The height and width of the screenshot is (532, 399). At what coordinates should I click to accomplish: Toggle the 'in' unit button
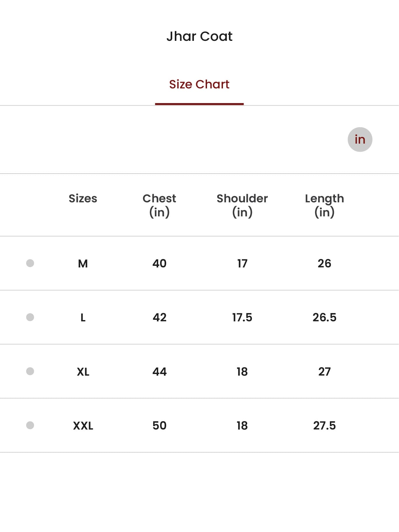(360, 139)
